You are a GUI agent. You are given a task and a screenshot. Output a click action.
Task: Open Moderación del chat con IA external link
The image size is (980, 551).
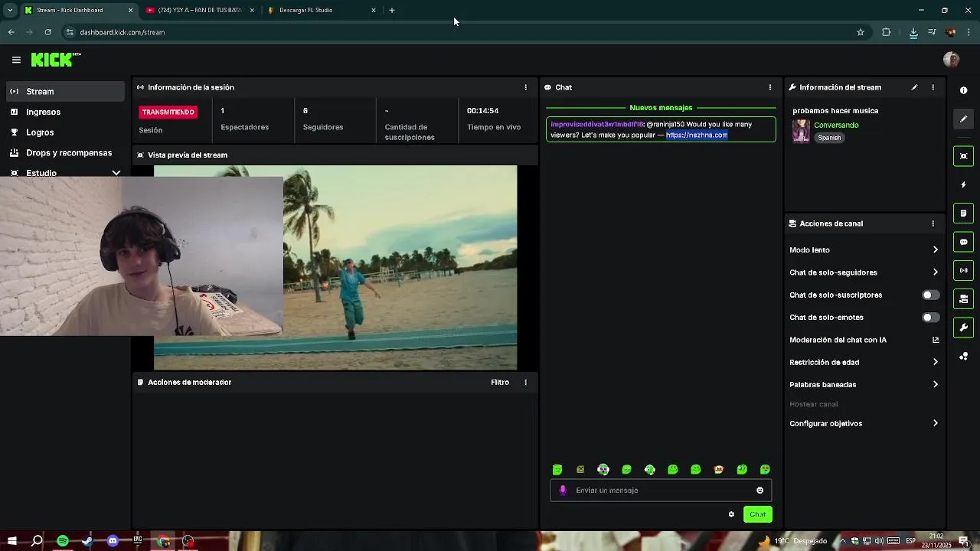coord(935,340)
